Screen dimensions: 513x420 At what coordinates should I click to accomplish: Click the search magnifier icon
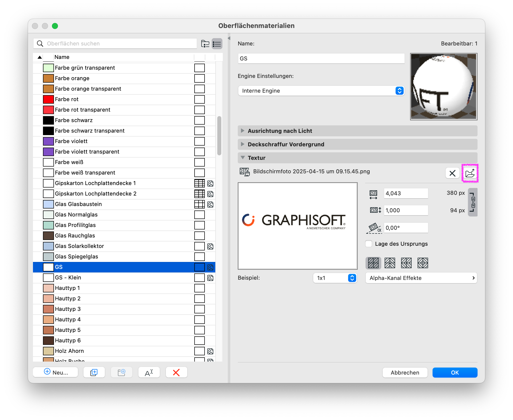tap(40, 44)
